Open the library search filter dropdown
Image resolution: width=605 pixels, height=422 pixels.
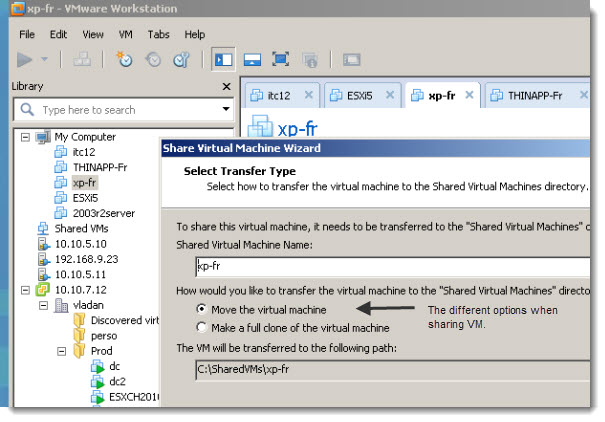pos(226,109)
